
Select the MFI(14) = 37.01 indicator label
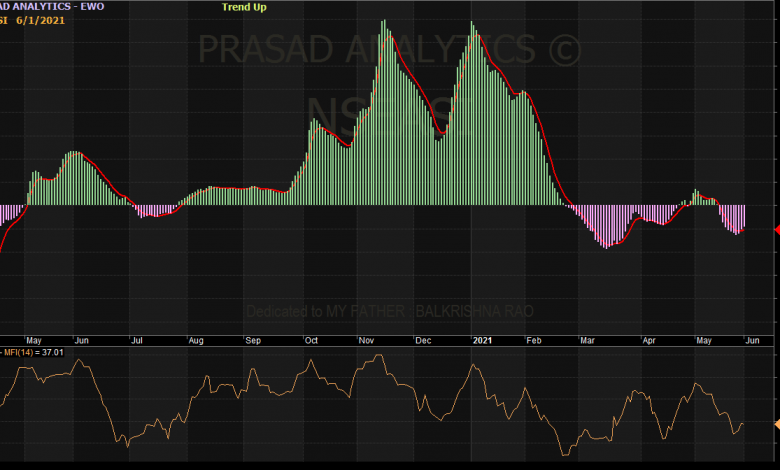(x=36, y=352)
